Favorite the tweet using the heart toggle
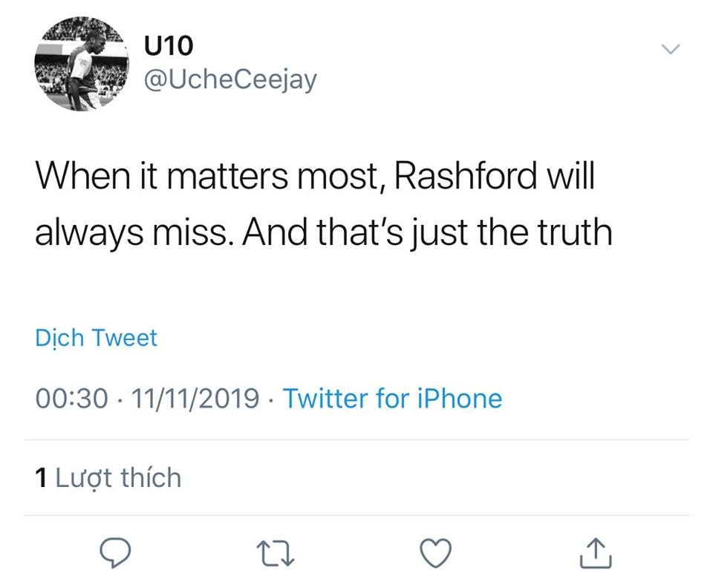 point(436,551)
